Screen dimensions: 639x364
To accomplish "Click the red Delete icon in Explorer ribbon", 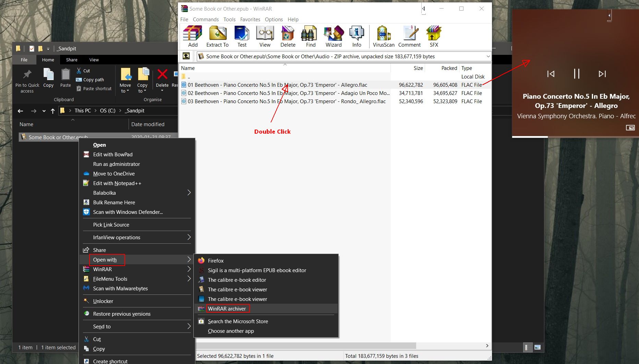I will pos(162,74).
